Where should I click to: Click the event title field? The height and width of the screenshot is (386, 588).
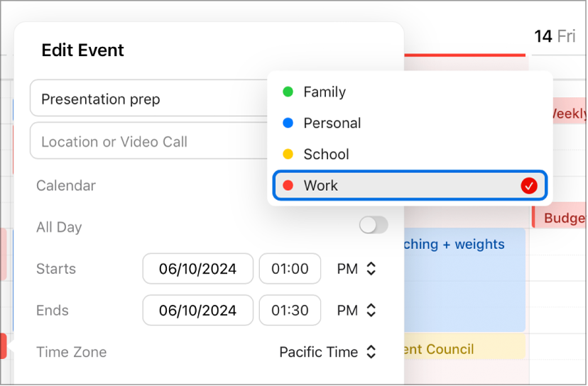(149, 99)
